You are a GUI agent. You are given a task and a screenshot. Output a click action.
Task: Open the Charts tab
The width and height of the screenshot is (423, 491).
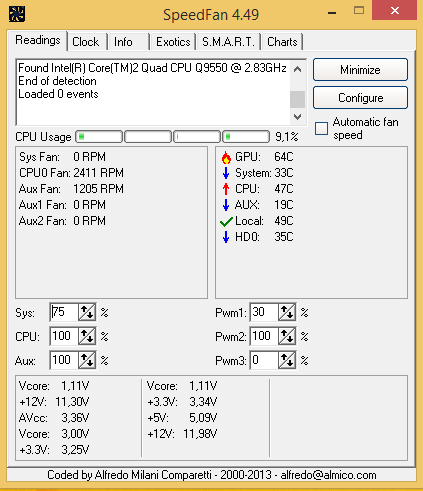[282, 42]
